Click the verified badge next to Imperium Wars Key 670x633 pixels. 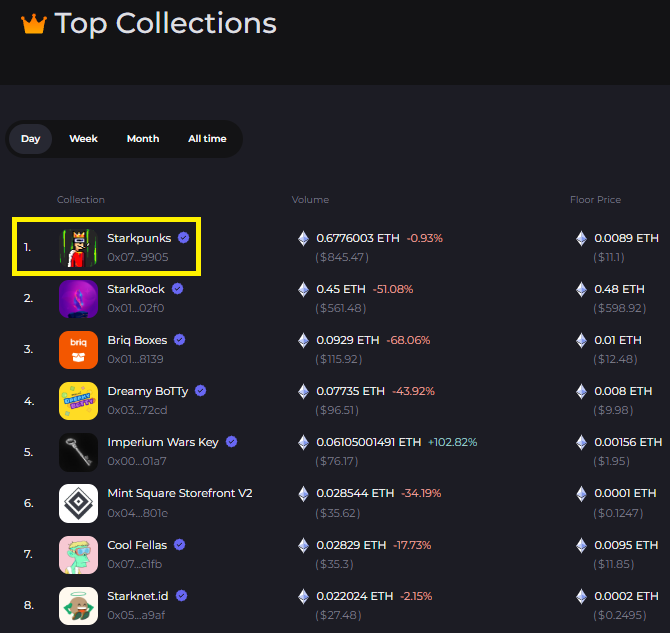tap(232, 442)
